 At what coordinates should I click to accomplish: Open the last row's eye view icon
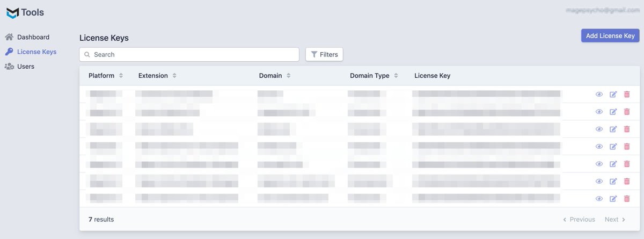point(599,199)
